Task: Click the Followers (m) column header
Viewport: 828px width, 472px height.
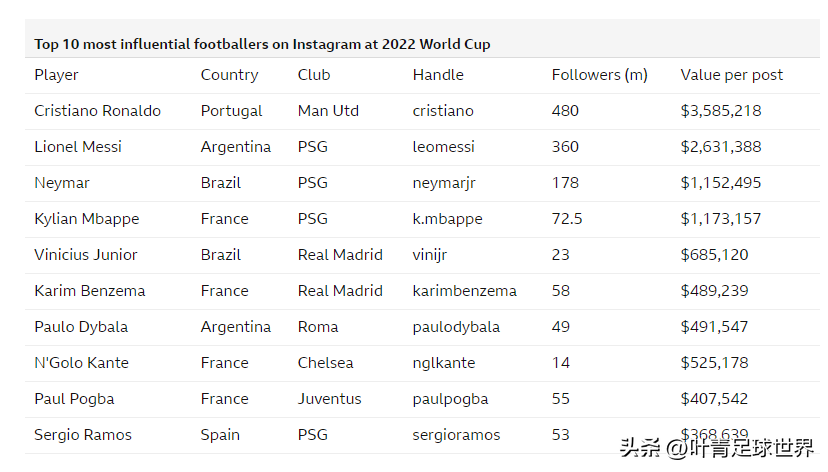Action: tap(599, 75)
